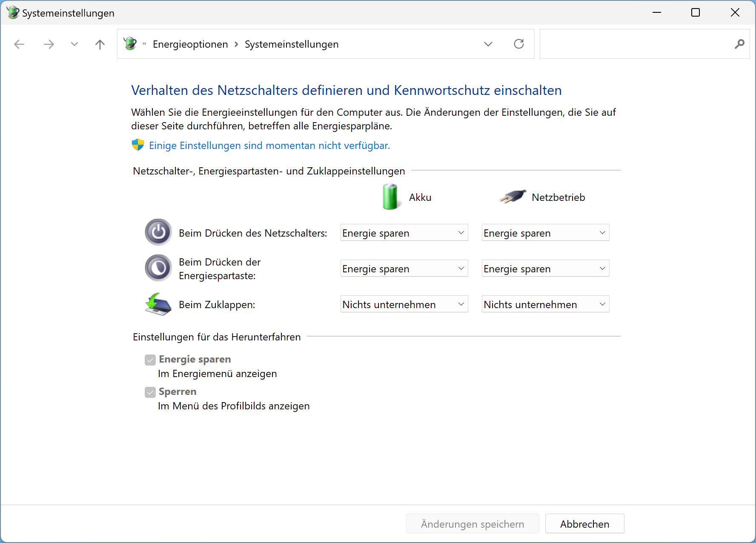Screen dimensions: 756x543
Task: Open Energiespartaste dropdown for Akku
Action: tap(404, 269)
